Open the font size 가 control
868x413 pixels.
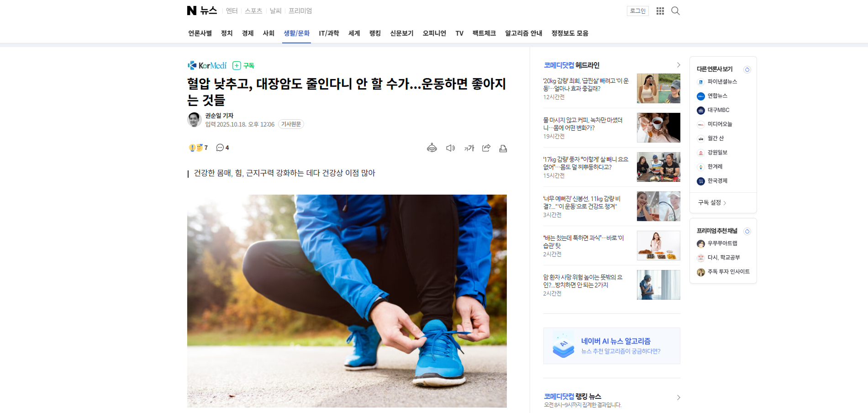point(469,148)
